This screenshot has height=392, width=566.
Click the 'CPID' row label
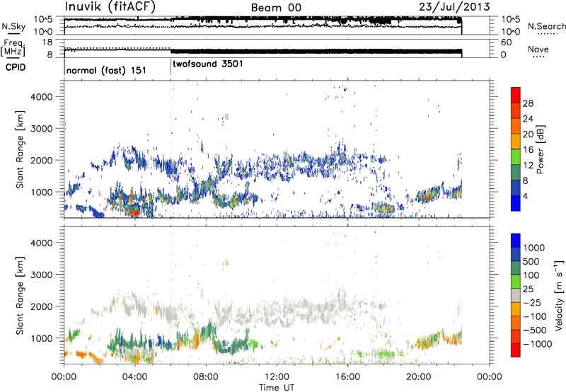coord(16,67)
